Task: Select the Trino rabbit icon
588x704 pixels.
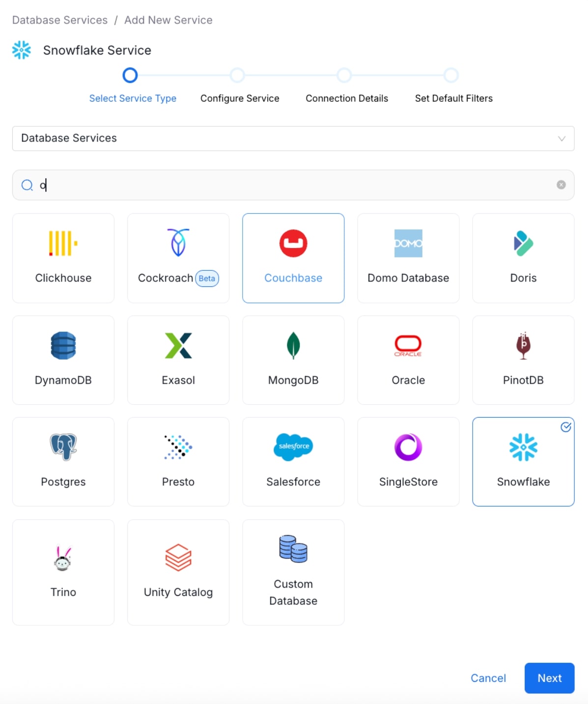Action: (x=63, y=558)
